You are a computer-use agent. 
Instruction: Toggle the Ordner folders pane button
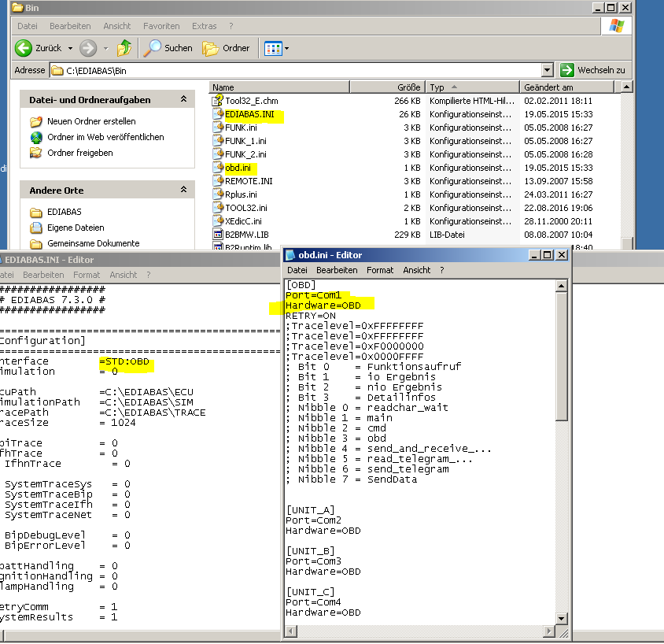[226, 48]
